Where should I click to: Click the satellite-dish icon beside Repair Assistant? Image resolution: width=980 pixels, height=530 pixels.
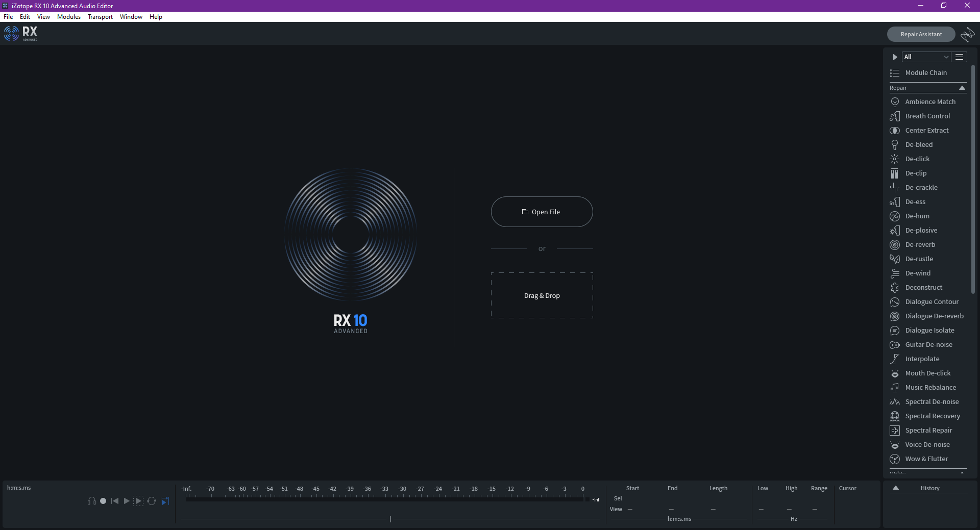coord(968,35)
